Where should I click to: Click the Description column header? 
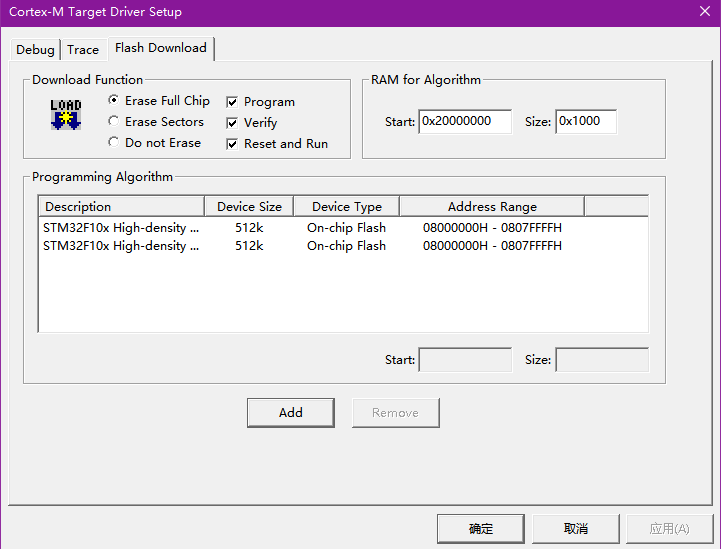(x=121, y=206)
